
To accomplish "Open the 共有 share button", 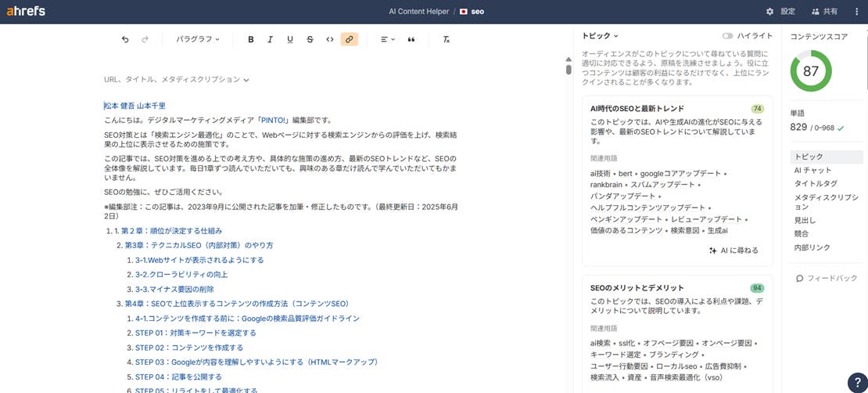I will (824, 12).
